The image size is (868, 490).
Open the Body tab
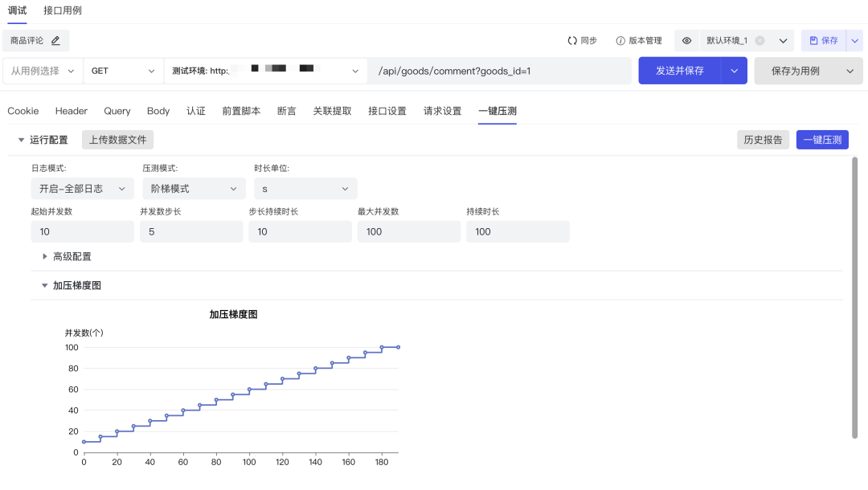pos(158,111)
